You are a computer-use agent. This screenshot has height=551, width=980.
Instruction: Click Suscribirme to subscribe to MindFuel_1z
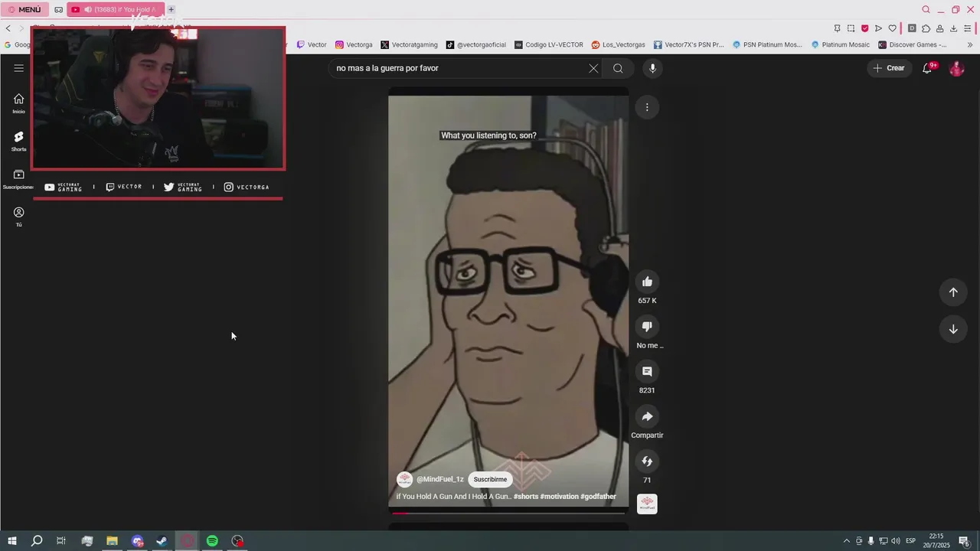[490, 479]
